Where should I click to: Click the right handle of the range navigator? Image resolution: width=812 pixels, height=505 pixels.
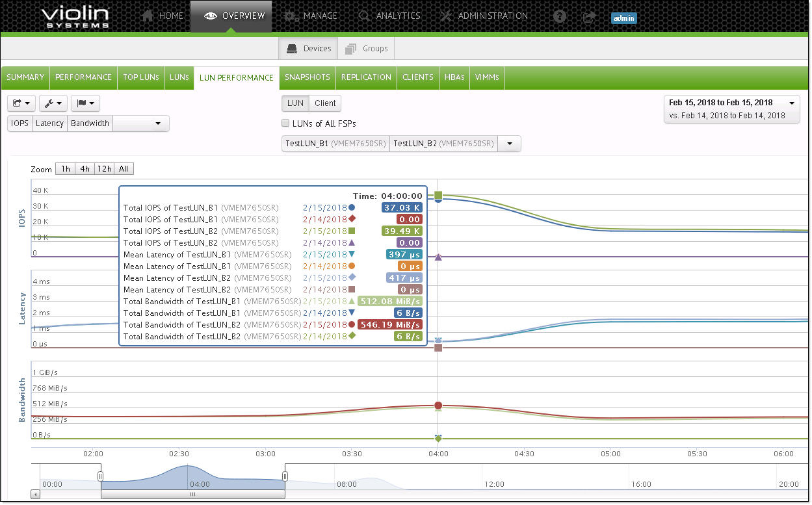(285, 476)
